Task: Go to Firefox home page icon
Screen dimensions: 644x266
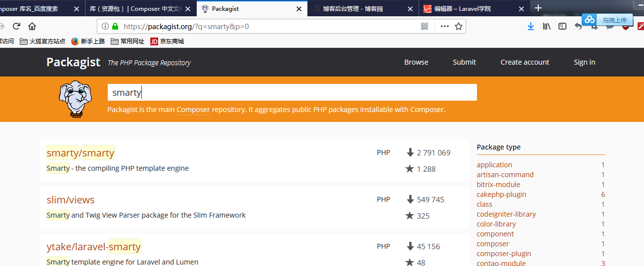Action: (32, 26)
